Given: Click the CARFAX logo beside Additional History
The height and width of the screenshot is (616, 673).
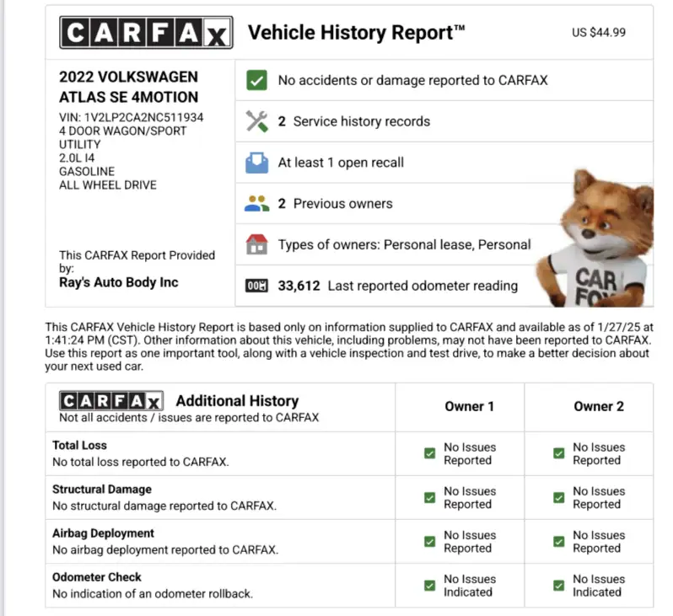Looking at the screenshot, I should 111,400.
